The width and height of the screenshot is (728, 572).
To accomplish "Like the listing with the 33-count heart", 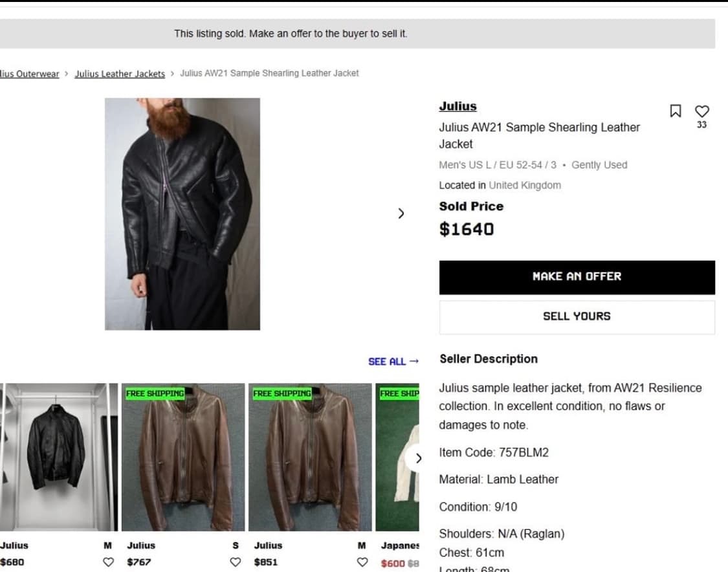I will pyautogui.click(x=701, y=111).
